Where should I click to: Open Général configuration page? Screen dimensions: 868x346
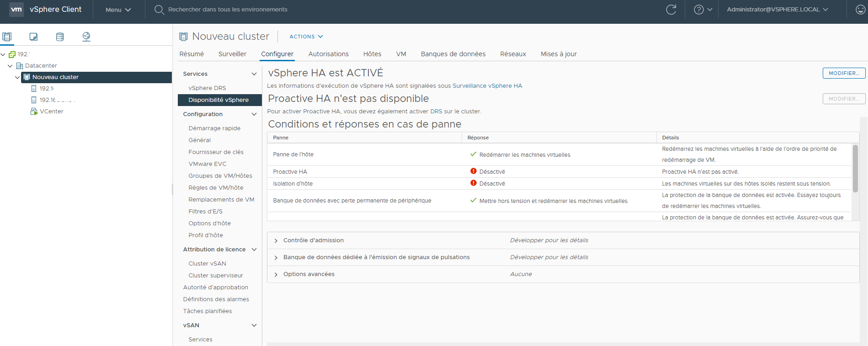tap(199, 140)
